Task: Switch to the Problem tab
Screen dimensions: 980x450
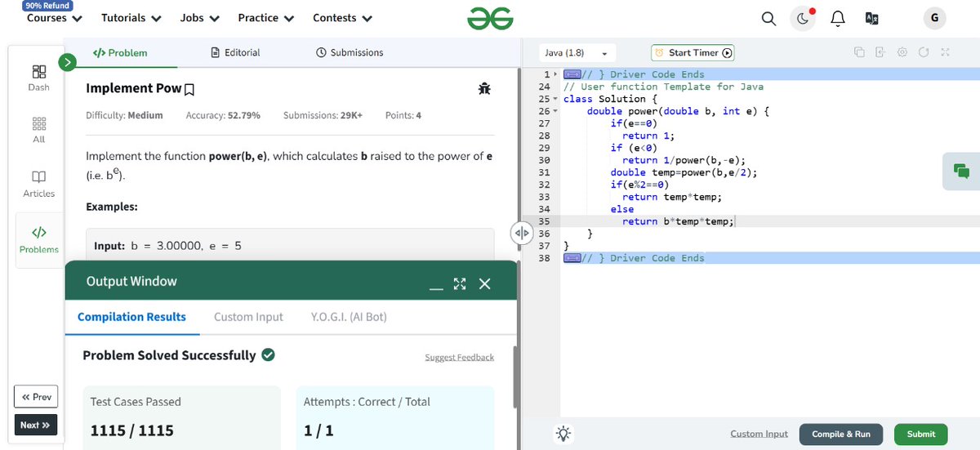Action: pos(120,53)
